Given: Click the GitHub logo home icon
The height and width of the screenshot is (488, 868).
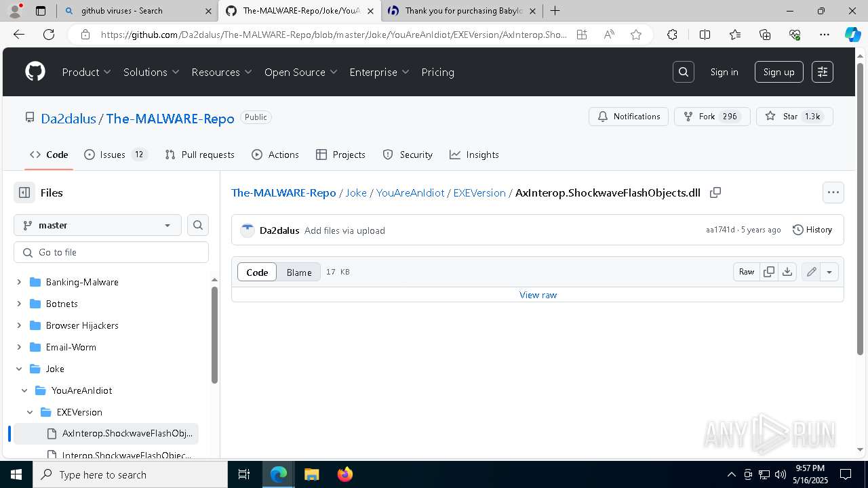Looking at the screenshot, I should (x=35, y=72).
